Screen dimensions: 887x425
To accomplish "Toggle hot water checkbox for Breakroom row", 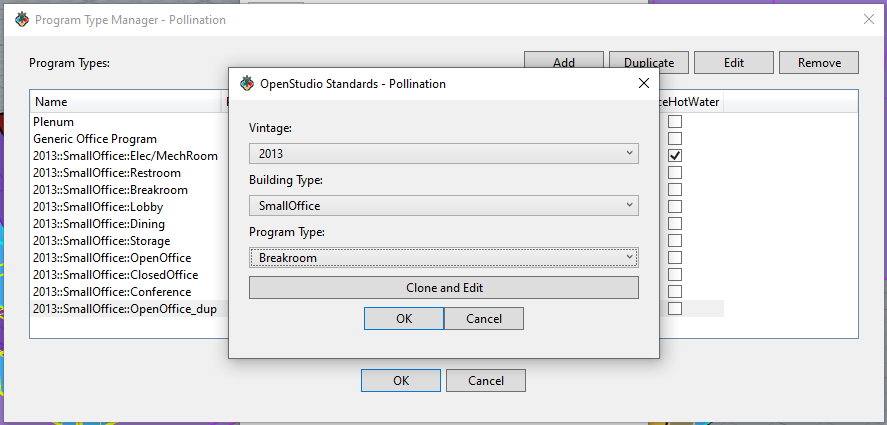I will tap(675, 190).
